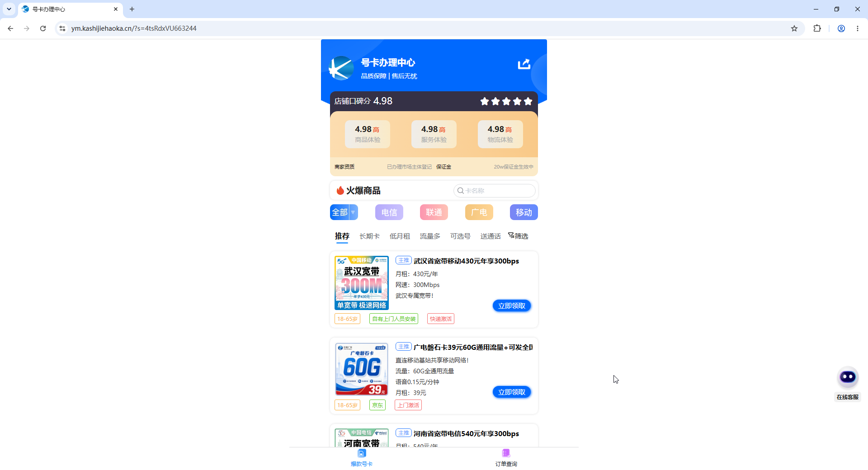
Task: Select the 广电 carrier filter
Action: click(479, 212)
